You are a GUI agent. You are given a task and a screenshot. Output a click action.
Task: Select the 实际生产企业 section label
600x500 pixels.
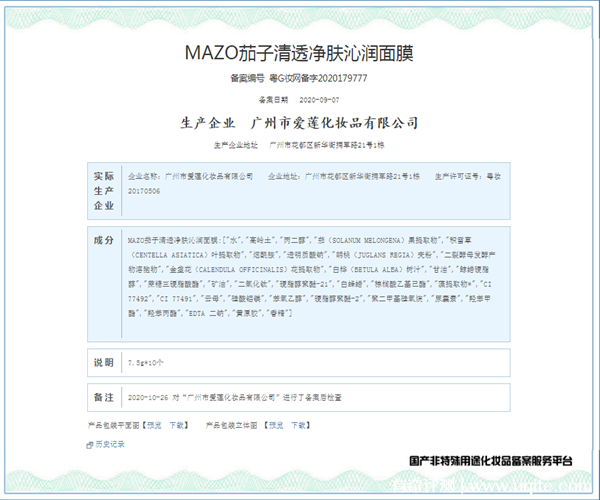pos(103,190)
